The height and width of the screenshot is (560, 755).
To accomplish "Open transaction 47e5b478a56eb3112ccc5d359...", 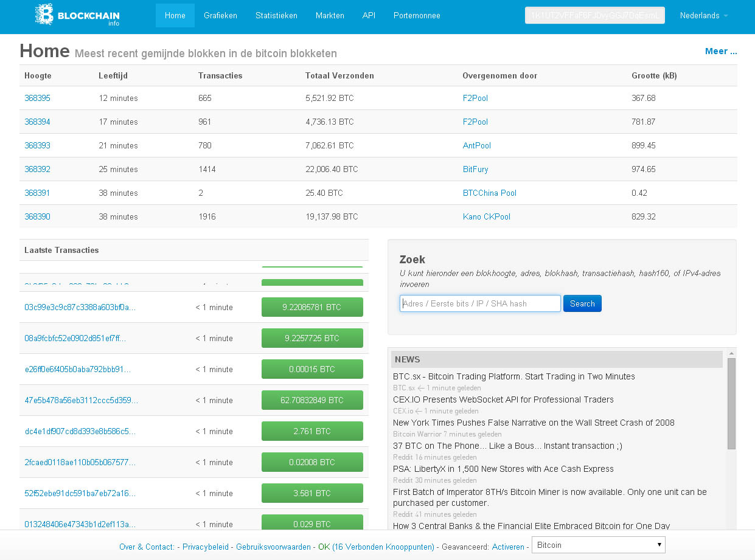I will (x=82, y=400).
